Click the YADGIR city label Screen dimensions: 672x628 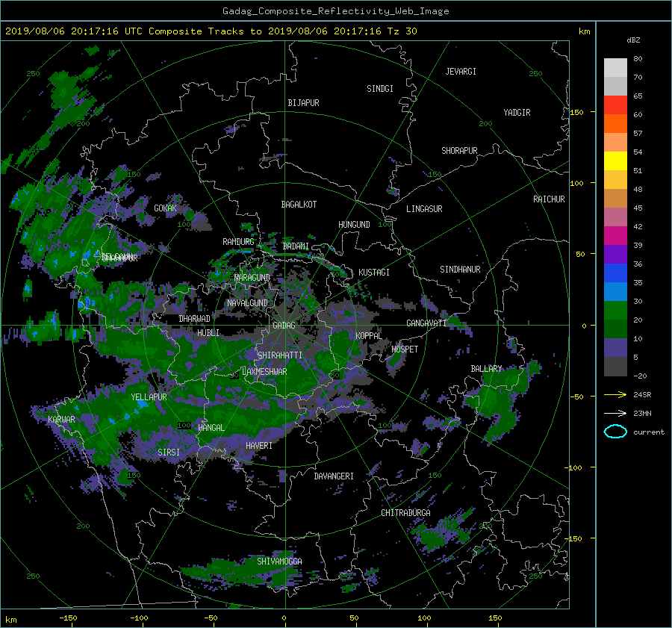517,113
